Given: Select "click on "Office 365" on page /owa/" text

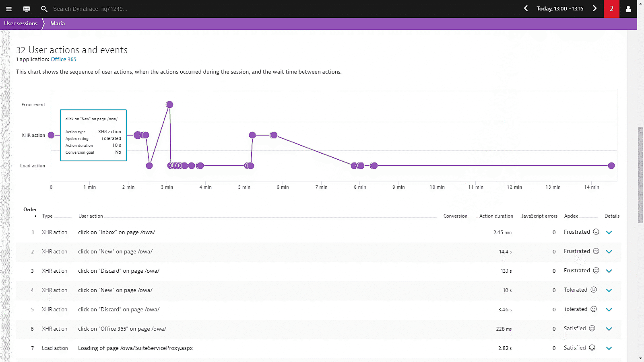Looking at the screenshot, I should click(x=122, y=329).
